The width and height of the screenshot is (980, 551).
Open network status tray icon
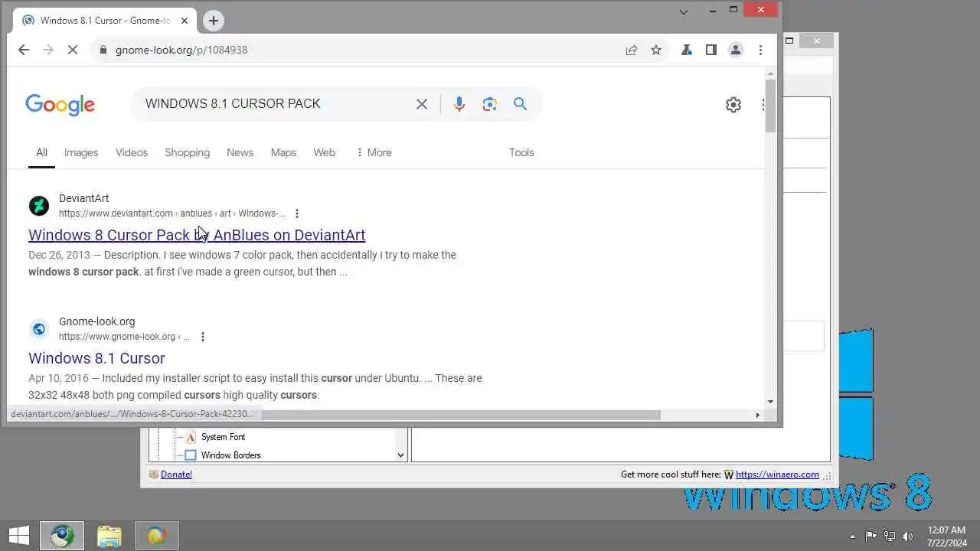(890, 536)
